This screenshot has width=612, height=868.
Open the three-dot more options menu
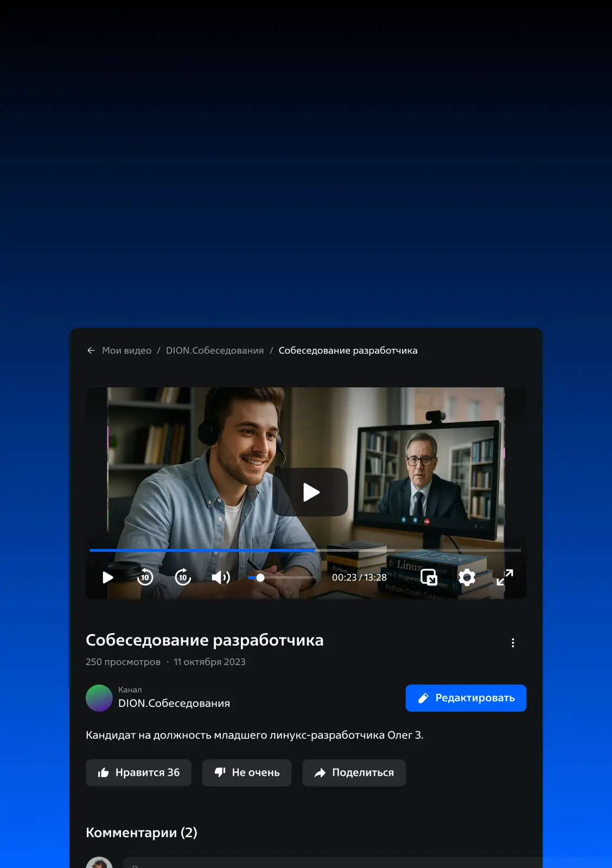point(513,643)
